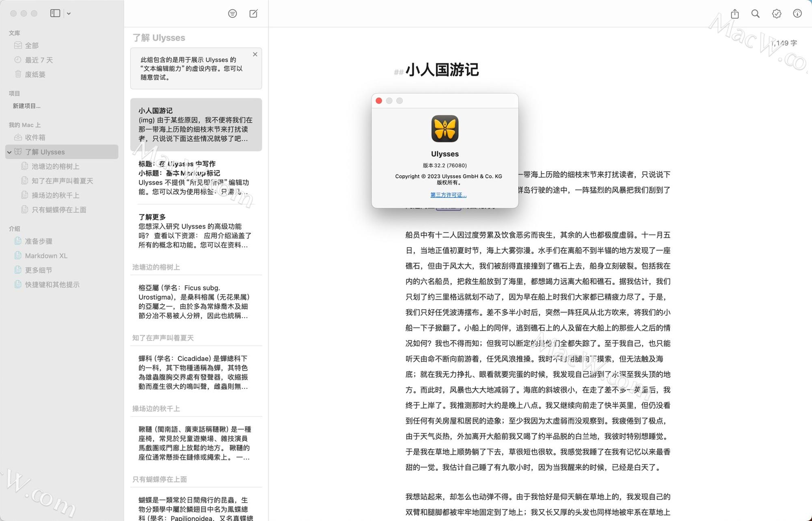Viewport: 812px width, 521px height.
Task: Click the Ulysses butterfly app icon
Action: point(445,129)
